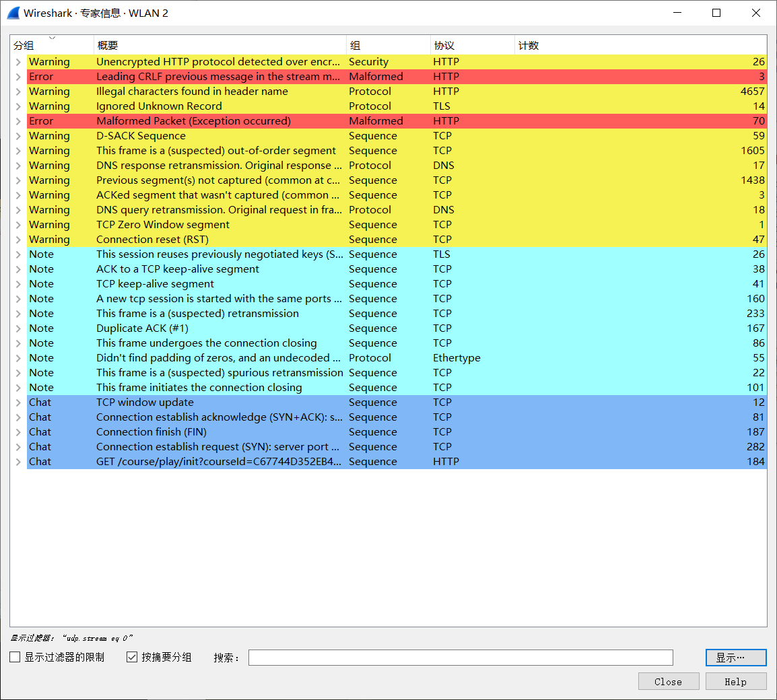The image size is (777, 700).
Task: Select the 'Previous segment(s) not captured' summary
Action: (x=218, y=180)
